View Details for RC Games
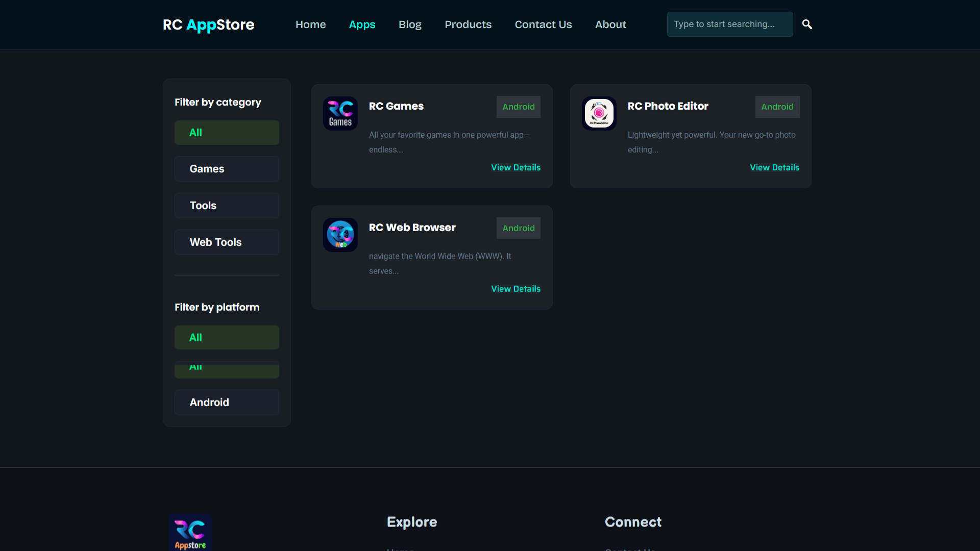 point(516,167)
